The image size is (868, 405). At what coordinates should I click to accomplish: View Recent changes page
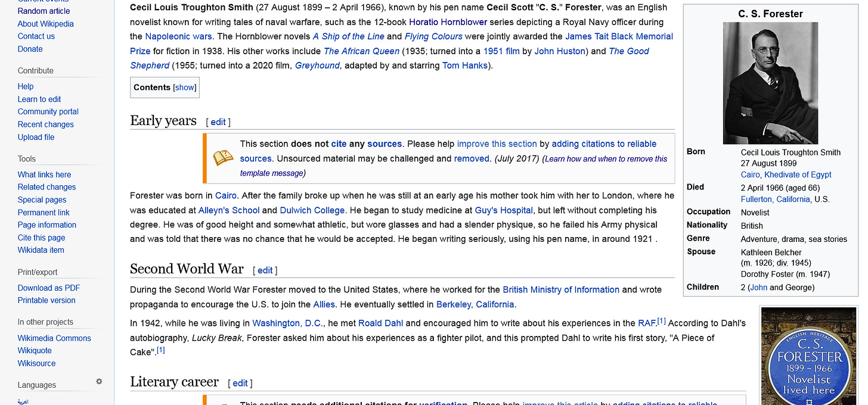coord(46,124)
